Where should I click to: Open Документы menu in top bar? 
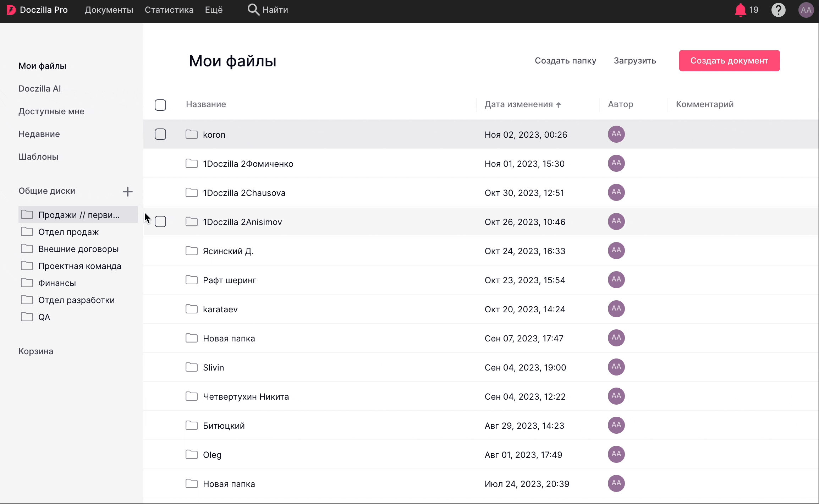109,10
